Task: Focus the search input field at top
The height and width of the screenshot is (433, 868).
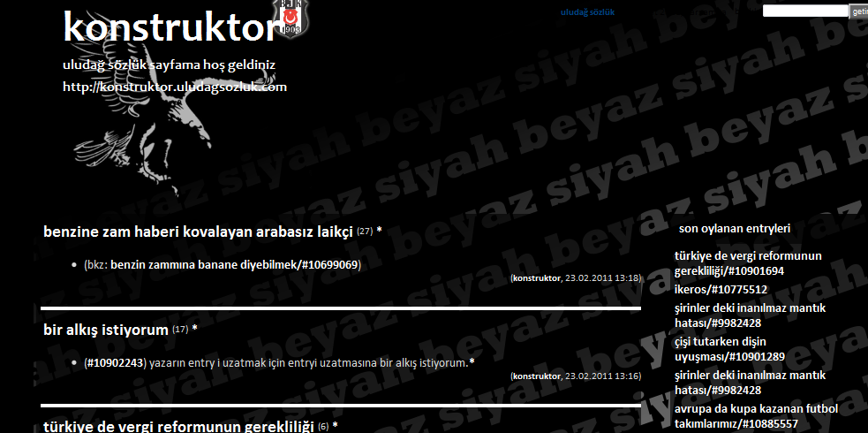Action: [x=805, y=11]
